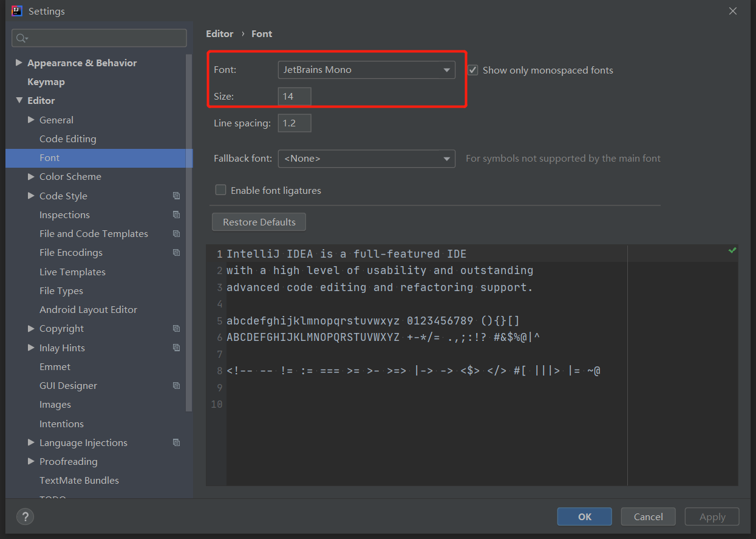Uncheck Show only monospaced fonts

[472, 70]
